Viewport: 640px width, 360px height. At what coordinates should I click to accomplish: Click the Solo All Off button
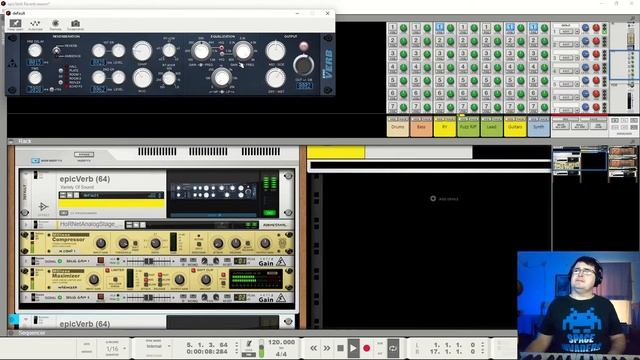pos(580,126)
